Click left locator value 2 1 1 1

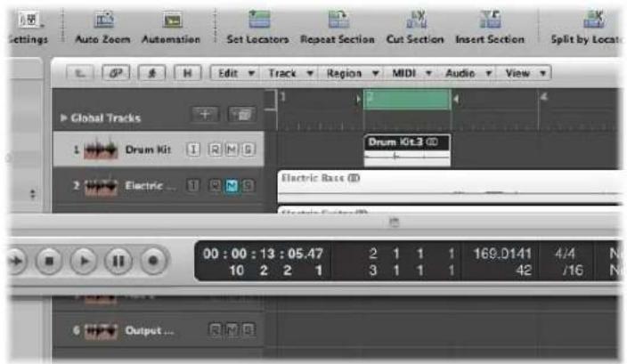point(411,254)
